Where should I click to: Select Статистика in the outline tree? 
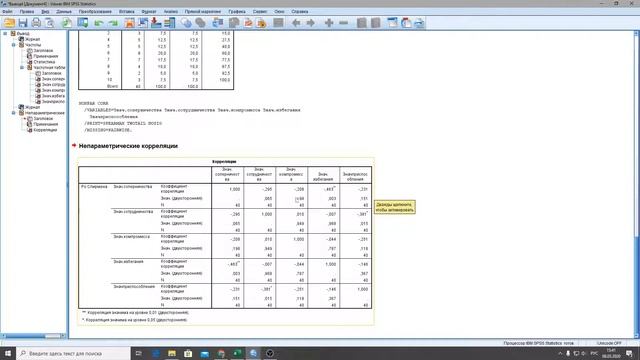click(44, 62)
